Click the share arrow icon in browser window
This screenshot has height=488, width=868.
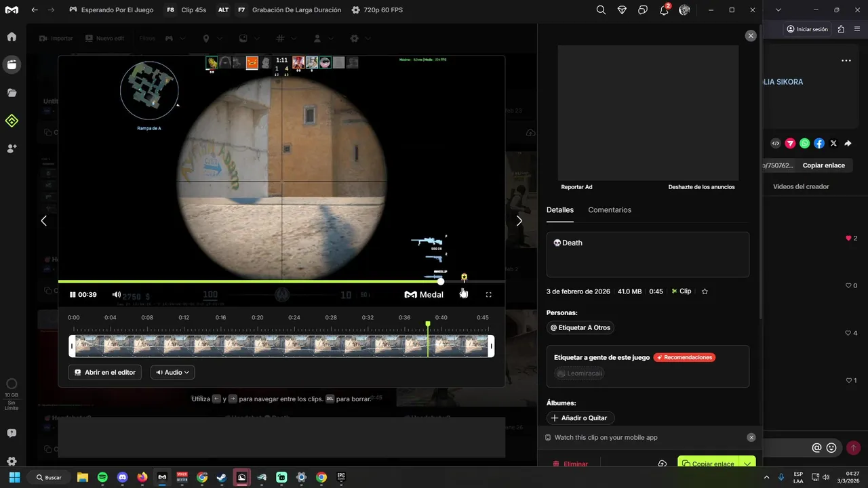click(x=848, y=144)
